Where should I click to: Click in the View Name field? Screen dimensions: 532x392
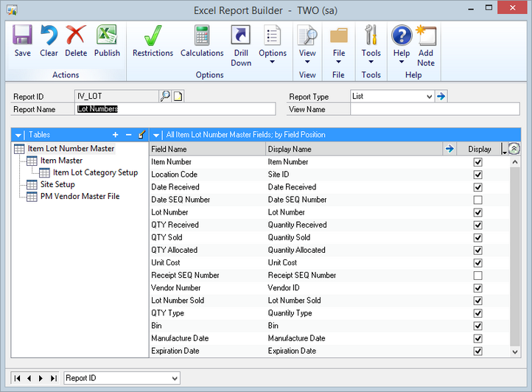coord(435,109)
